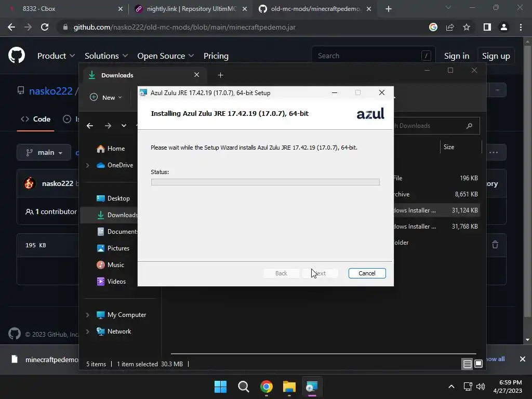Toggle Chrome side panel icon
This screenshot has width=532, height=399.
click(x=487, y=27)
